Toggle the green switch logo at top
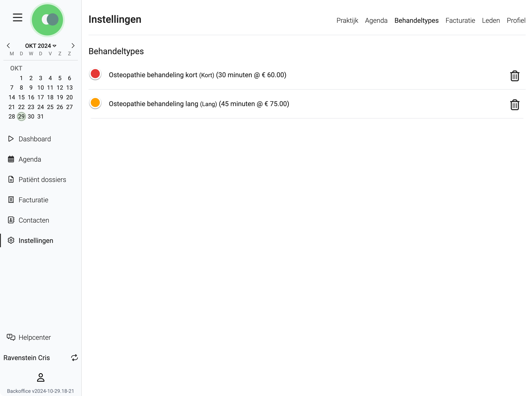 click(47, 20)
